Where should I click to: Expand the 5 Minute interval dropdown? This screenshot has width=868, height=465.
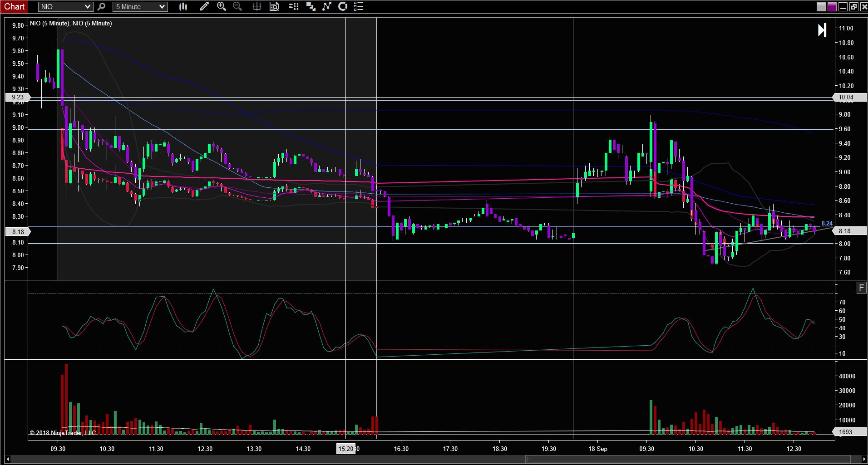140,7
